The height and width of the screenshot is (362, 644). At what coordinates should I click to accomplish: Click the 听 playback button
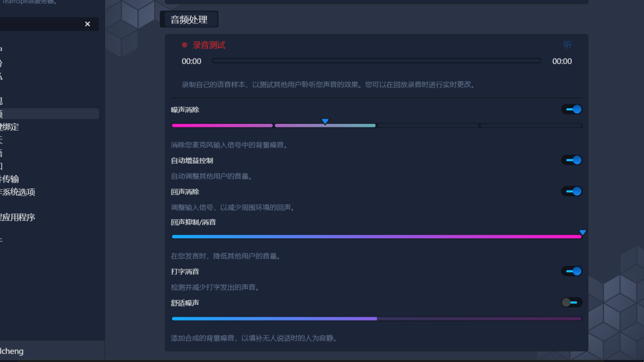(x=567, y=45)
